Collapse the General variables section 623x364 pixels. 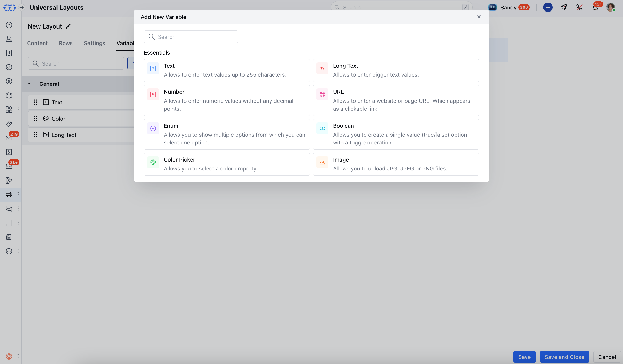click(29, 84)
